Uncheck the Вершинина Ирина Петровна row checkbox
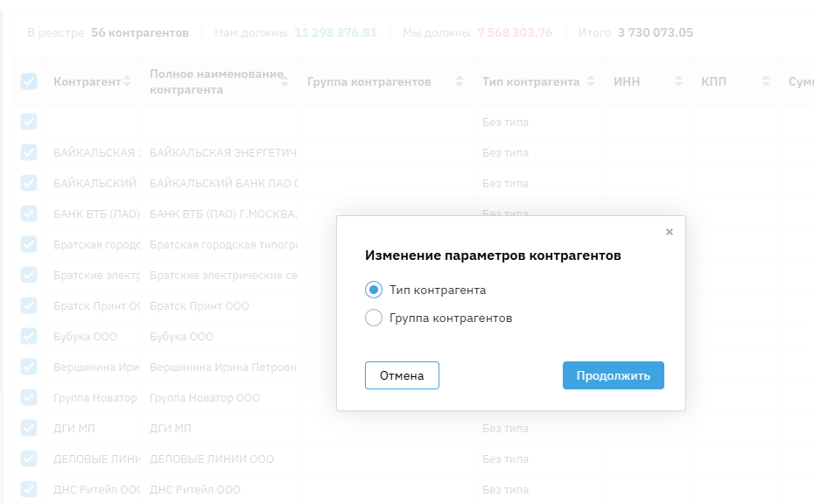 (x=29, y=367)
